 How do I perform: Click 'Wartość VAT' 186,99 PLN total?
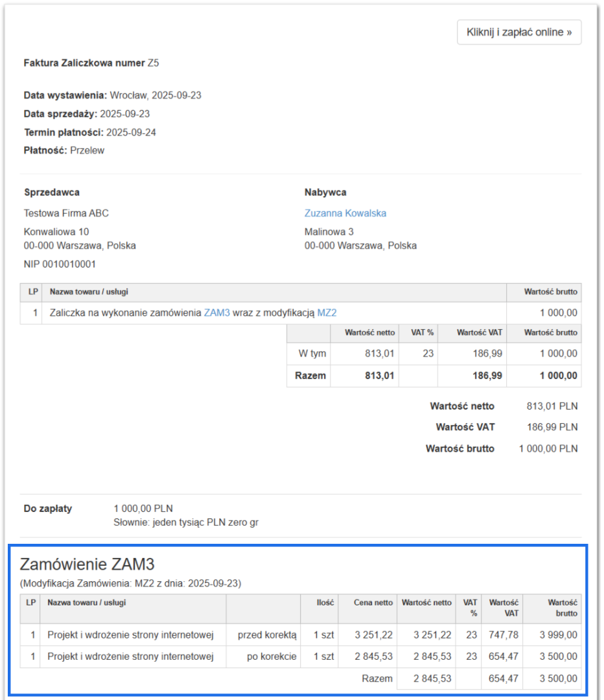click(x=552, y=427)
